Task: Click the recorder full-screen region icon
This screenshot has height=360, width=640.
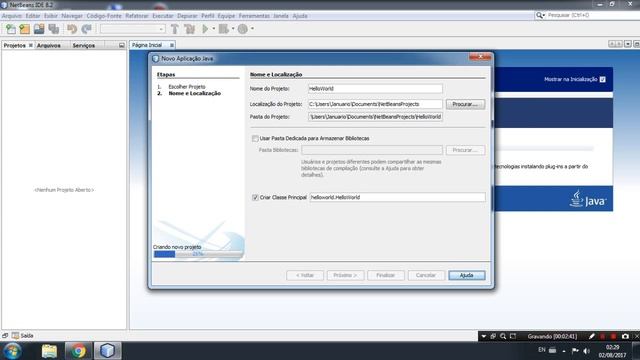Action: pos(513,336)
